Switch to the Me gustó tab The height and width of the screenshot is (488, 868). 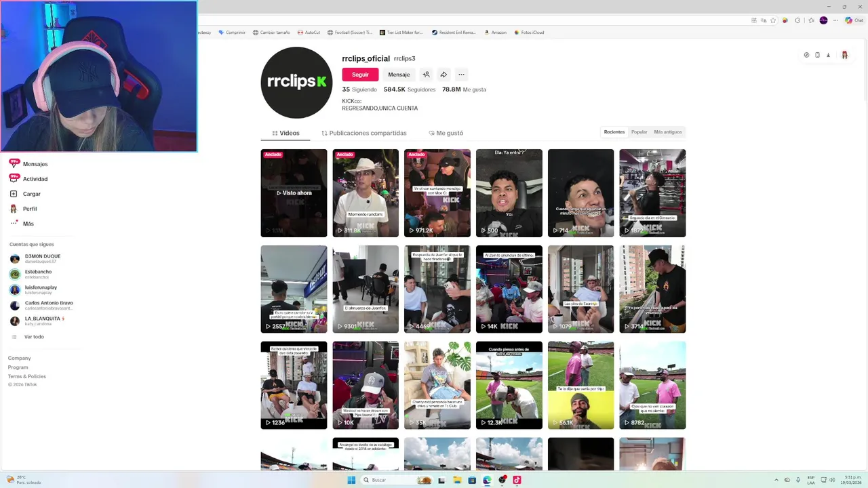tap(446, 133)
